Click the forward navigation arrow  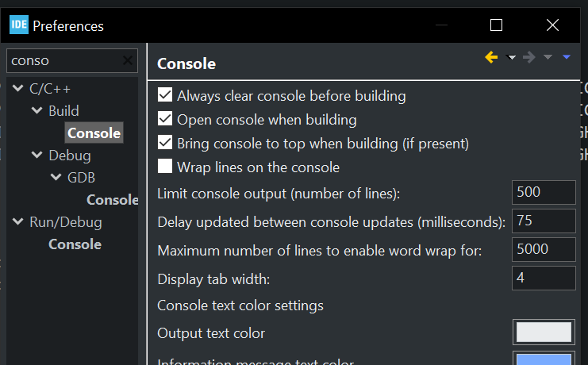coord(529,57)
